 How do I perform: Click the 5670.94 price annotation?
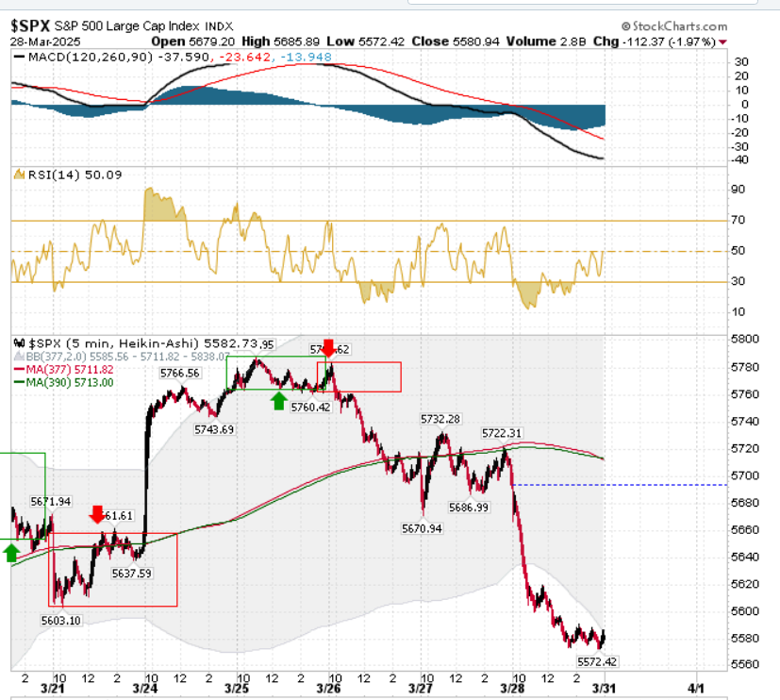(x=422, y=528)
